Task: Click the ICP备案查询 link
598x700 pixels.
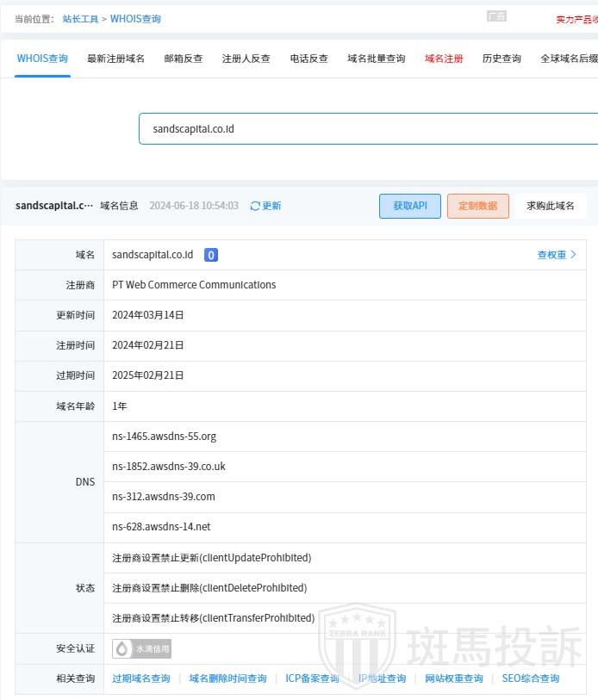Action: (x=312, y=678)
